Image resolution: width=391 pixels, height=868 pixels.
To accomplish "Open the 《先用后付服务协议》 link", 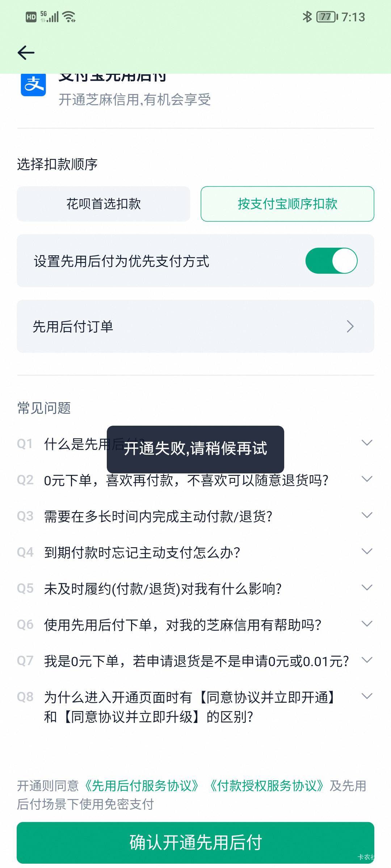I will 142,786.
